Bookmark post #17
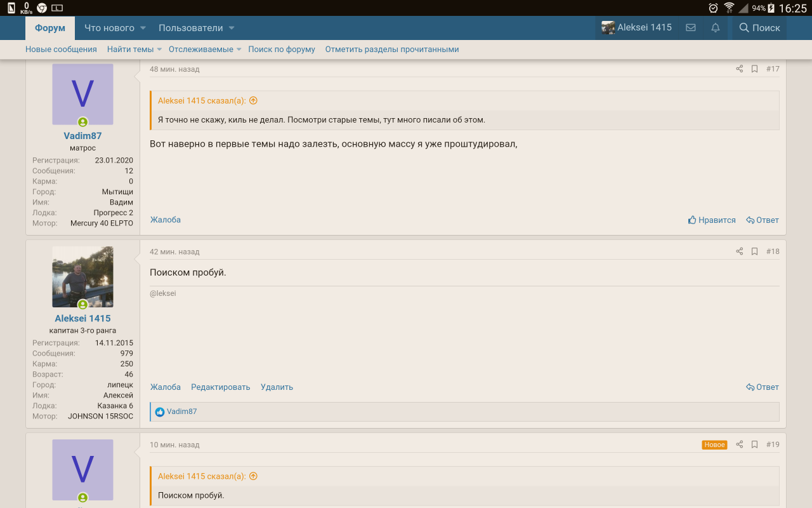 point(754,69)
